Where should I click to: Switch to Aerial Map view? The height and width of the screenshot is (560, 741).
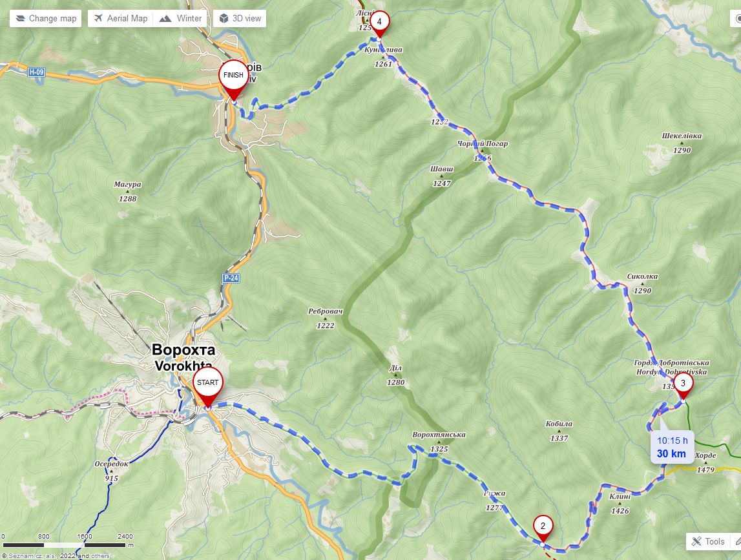tap(121, 19)
